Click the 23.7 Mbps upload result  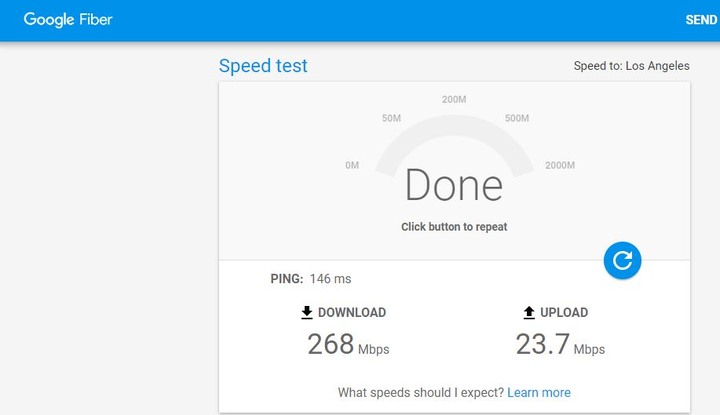coord(560,344)
